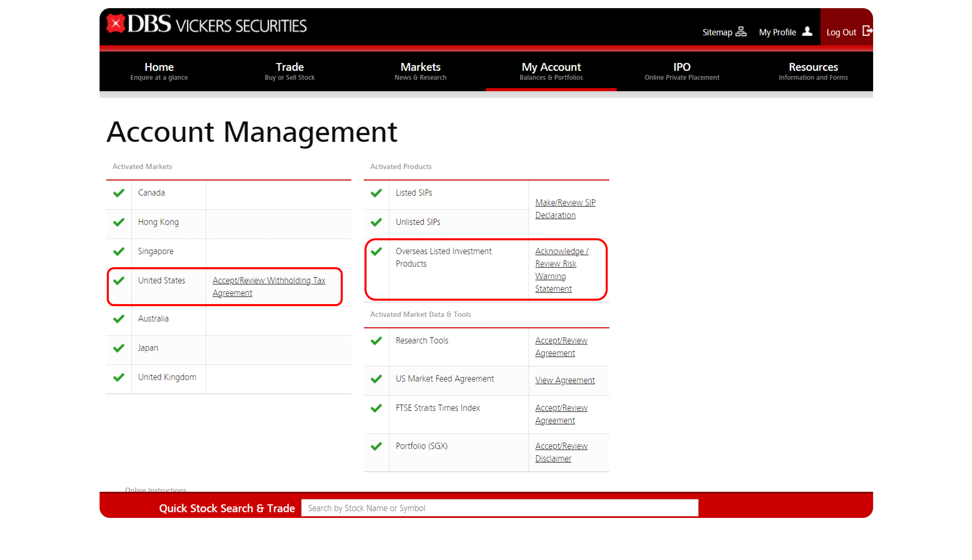Click Overseas Listed Investment Products text
Screen dimensions: 972x560
point(444,257)
